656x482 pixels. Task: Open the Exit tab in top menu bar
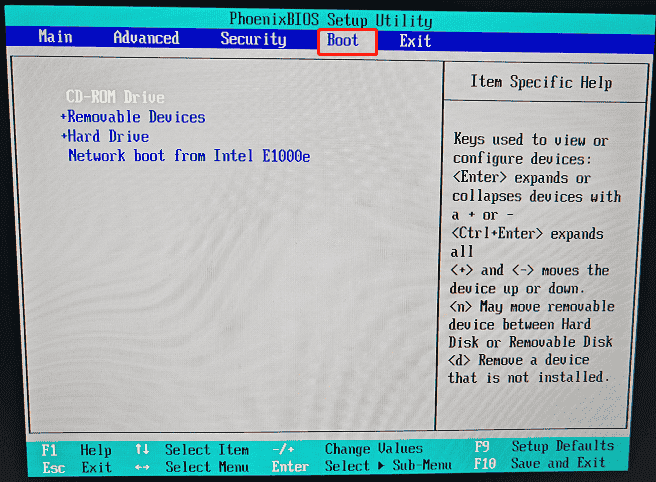[x=415, y=41]
